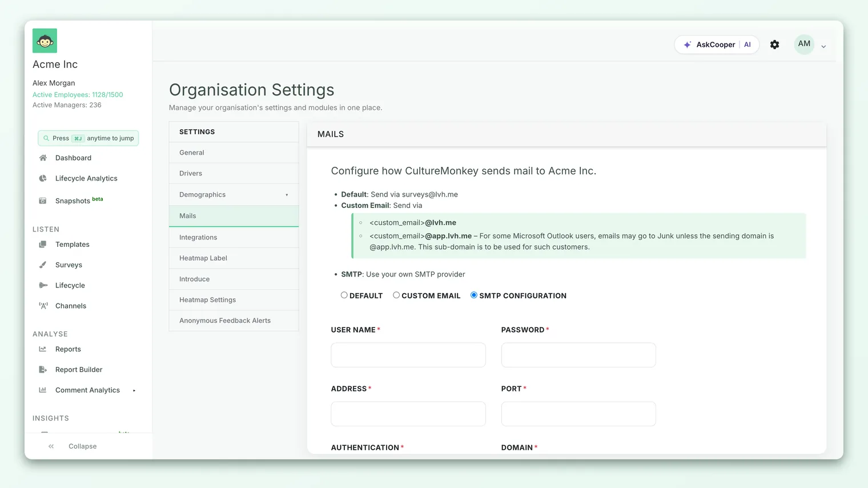The image size is (868, 488).
Task: Click the CultureMonkey monkey logo
Action: coord(45,41)
